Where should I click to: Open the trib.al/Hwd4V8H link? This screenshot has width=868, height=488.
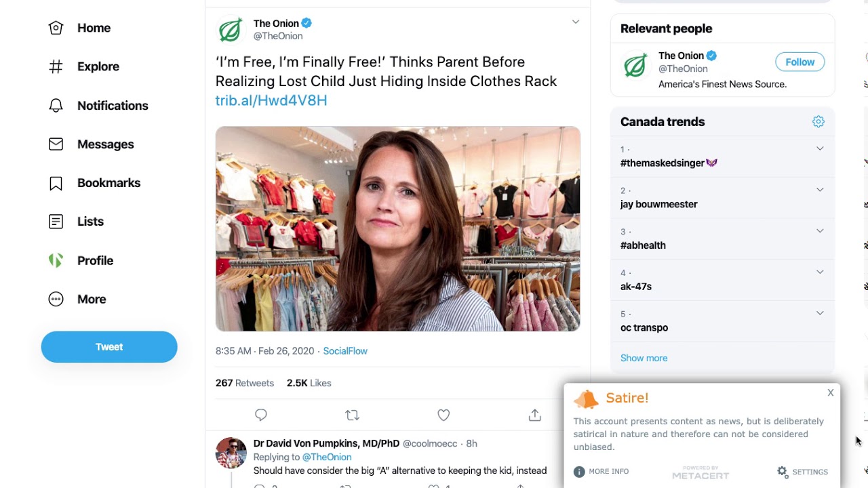[271, 100]
